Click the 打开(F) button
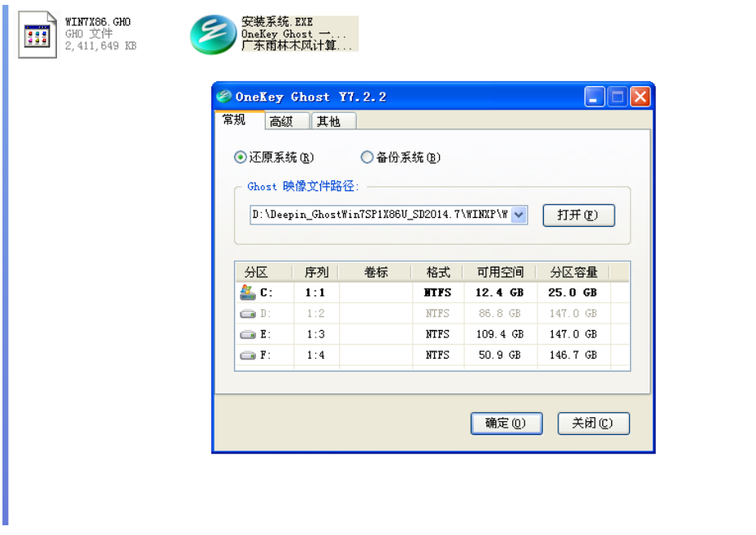Screen dimensions: 756x535 (579, 215)
